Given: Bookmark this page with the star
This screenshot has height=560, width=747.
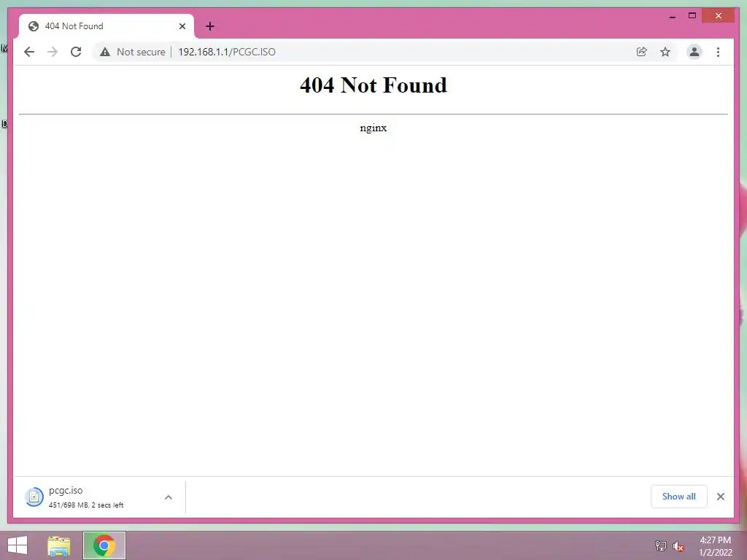Looking at the screenshot, I should tap(665, 52).
